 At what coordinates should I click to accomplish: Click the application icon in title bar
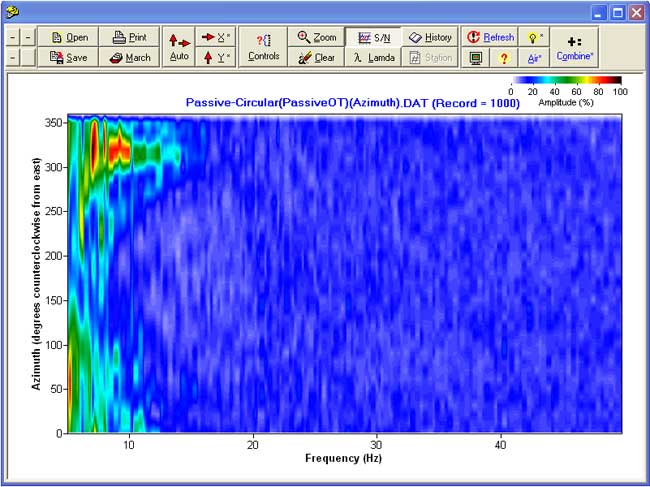(12, 12)
